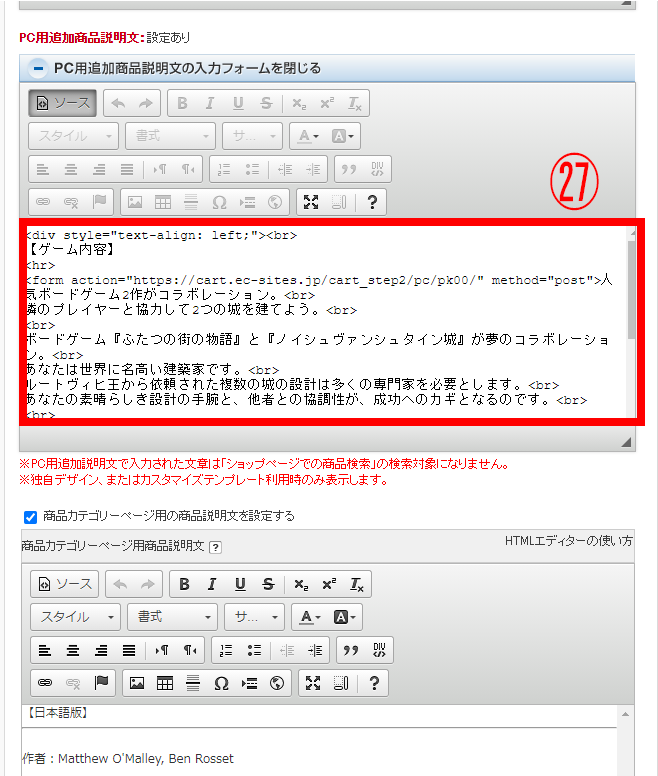Maximize the category page editor
The image size is (658, 776).
[313, 683]
